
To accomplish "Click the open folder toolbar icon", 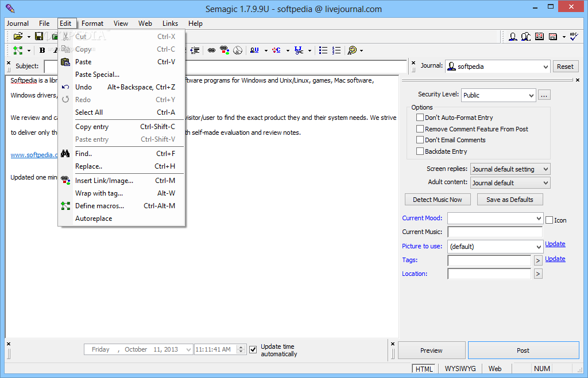I will click(x=18, y=36).
